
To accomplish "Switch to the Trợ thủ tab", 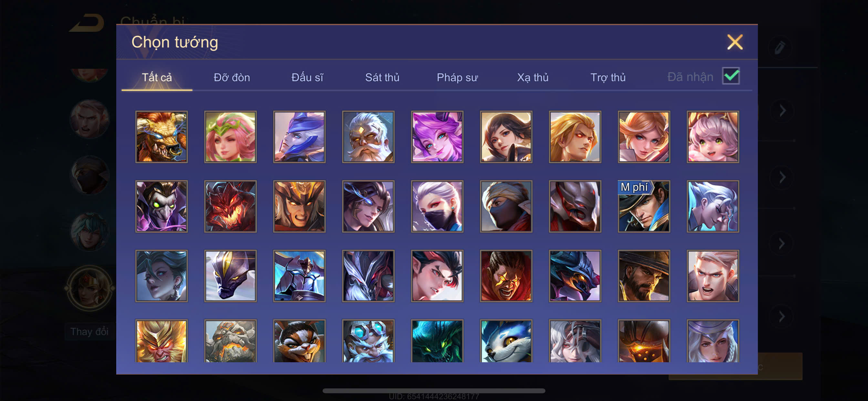I will 608,77.
